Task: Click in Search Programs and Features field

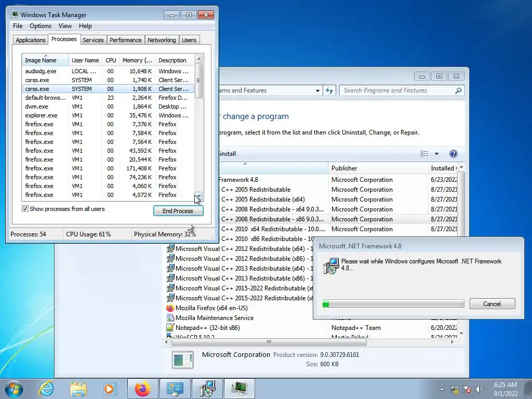Action: point(397,90)
